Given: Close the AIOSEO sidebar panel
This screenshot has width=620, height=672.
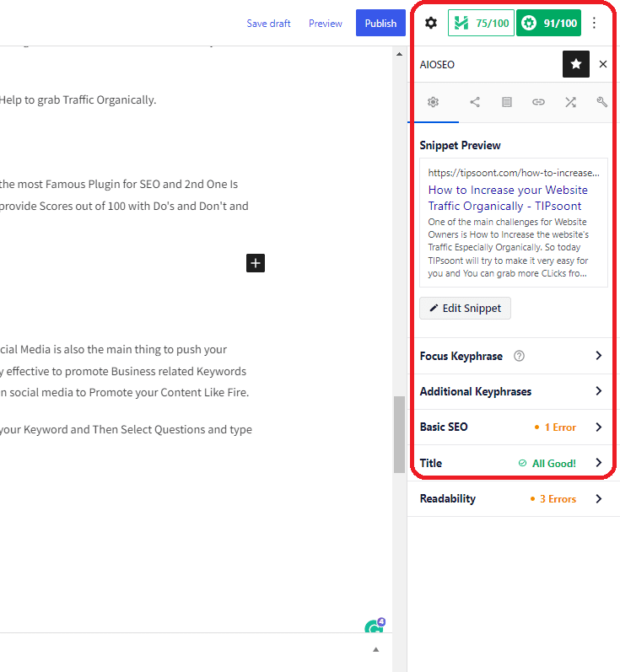Looking at the screenshot, I should pos(603,64).
